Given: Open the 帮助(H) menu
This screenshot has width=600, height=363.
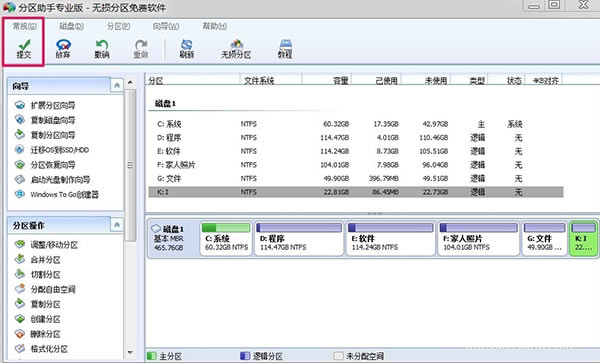Looking at the screenshot, I should tap(215, 26).
